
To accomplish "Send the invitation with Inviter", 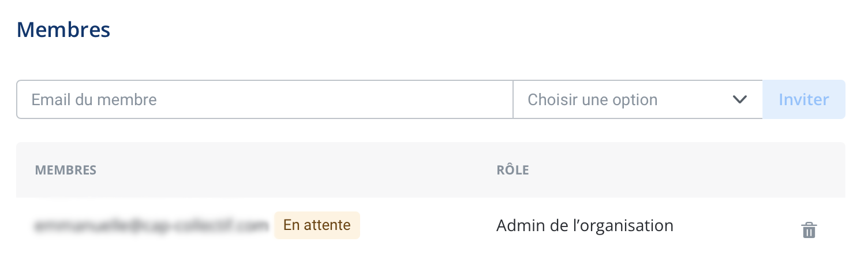I will point(803,99).
